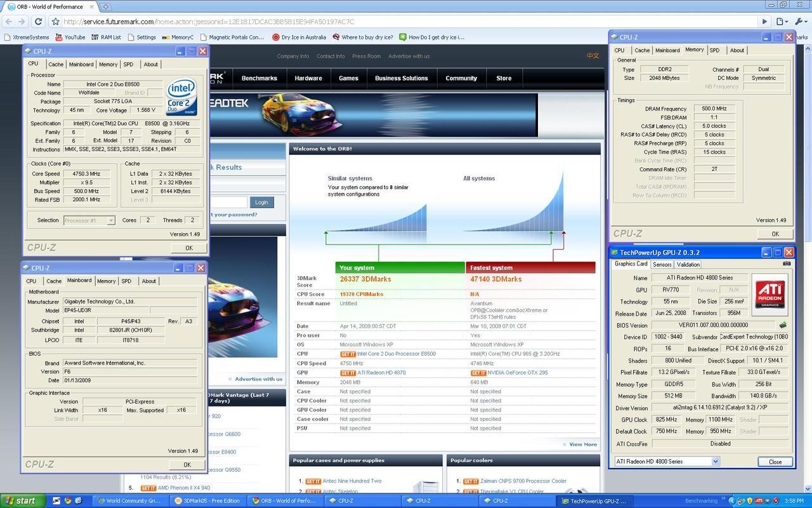Screen dimensions: 812x508
Task: Open the Settings bookmark
Action: point(141,37)
